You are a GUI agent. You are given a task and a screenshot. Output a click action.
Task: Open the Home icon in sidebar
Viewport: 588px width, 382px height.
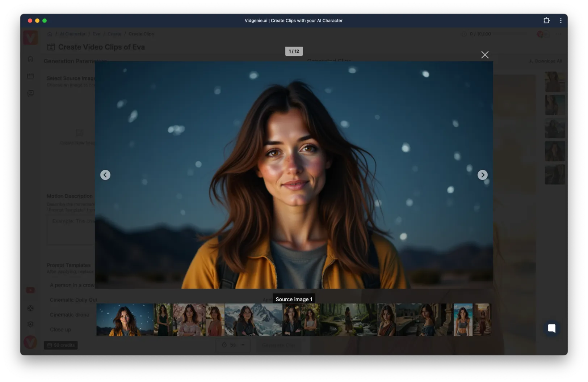pos(30,59)
